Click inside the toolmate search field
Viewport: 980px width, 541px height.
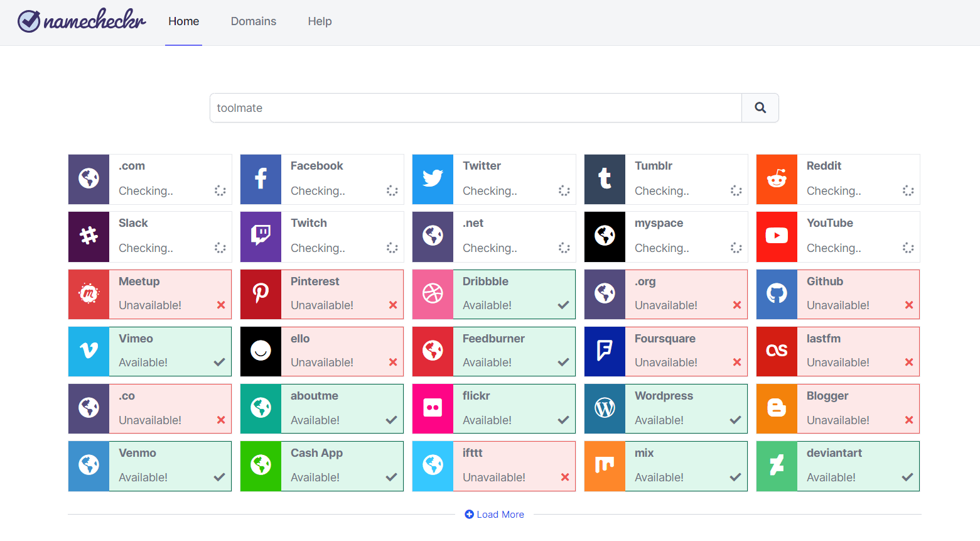point(475,107)
